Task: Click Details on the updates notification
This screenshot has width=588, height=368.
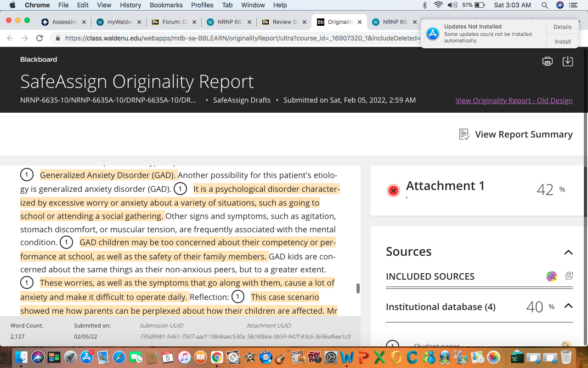Action: (563, 27)
